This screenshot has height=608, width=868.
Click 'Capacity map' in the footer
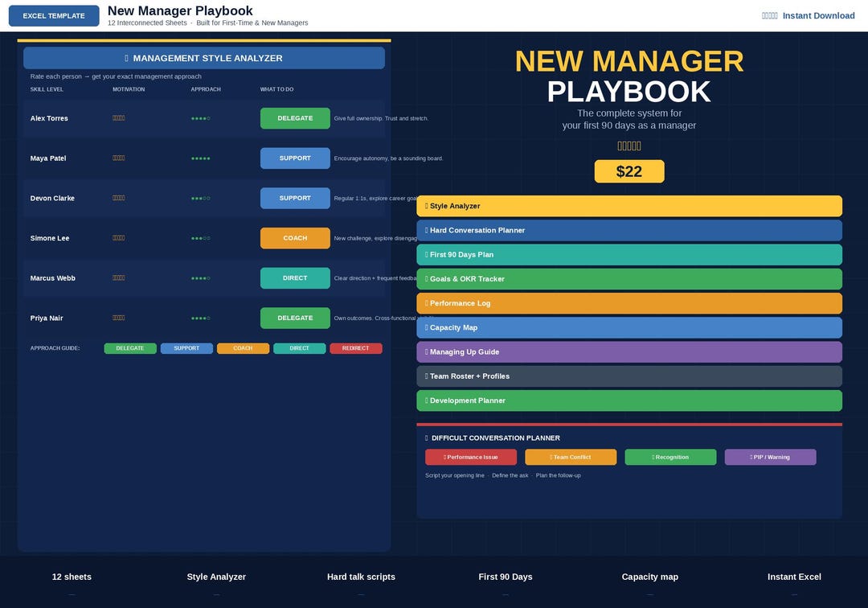[650, 577]
